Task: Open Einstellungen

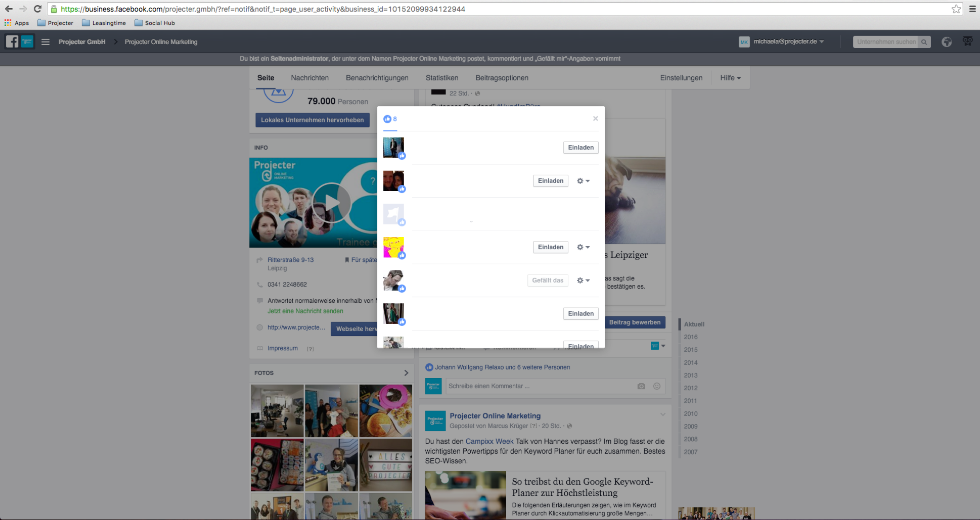Action: 681,78
